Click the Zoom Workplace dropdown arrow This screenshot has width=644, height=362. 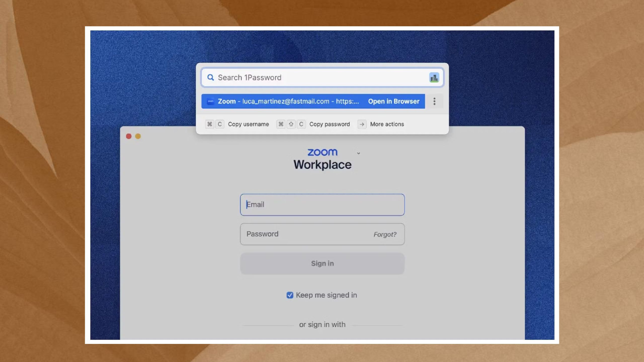[358, 153]
